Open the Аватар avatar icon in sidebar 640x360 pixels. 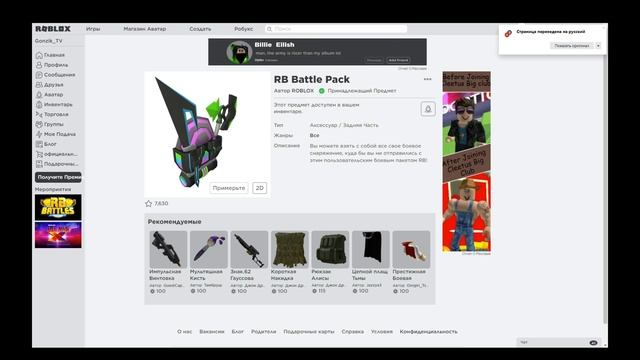pos(39,95)
